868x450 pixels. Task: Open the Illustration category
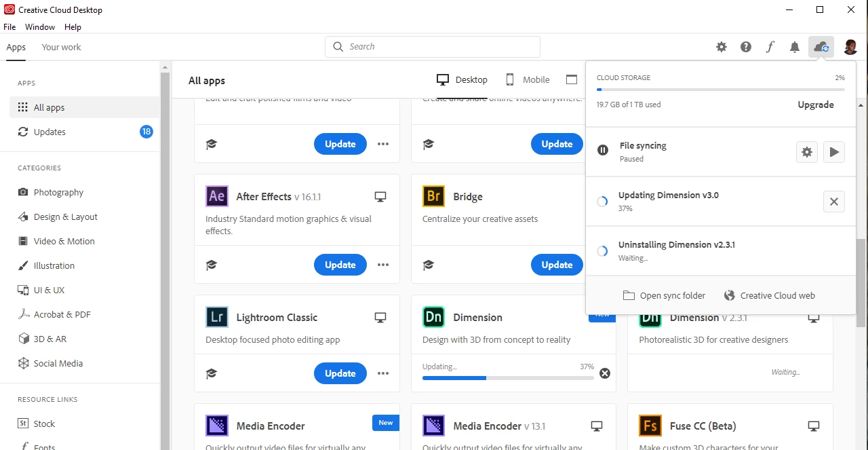pyautogui.click(x=45, y=265)
